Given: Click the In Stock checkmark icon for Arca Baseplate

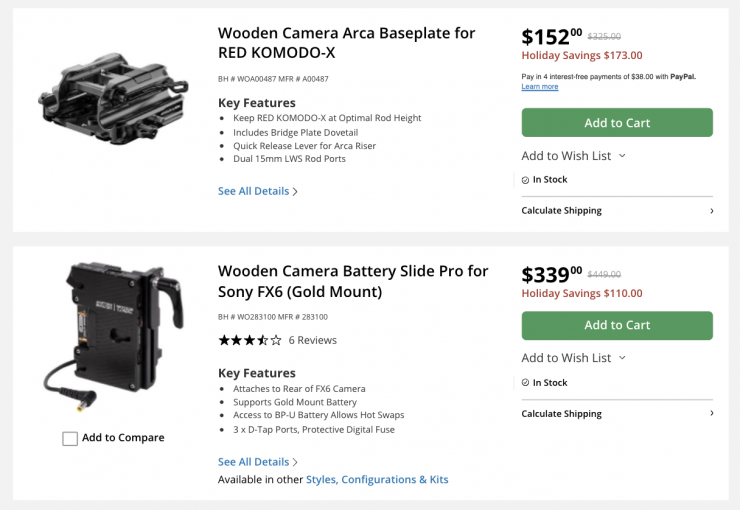Looking at the screenshot, I should coord(525,180).
